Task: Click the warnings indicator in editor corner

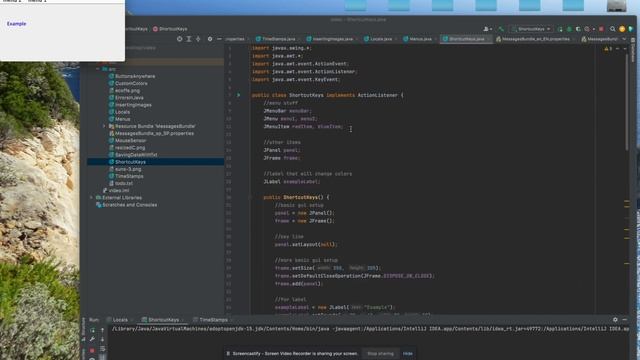Action: coord(608,49)
